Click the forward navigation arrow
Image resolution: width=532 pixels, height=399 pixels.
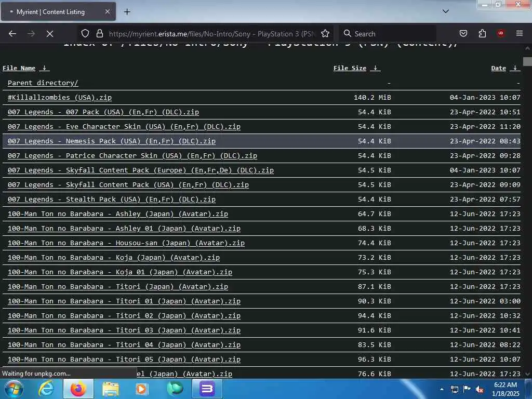coord(31,34)
